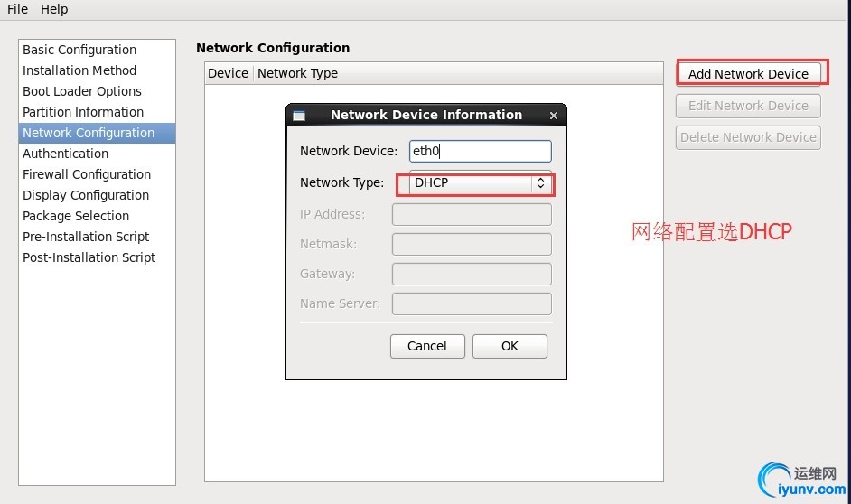Select Display Configuration in the sidebar

pos(86,195)
